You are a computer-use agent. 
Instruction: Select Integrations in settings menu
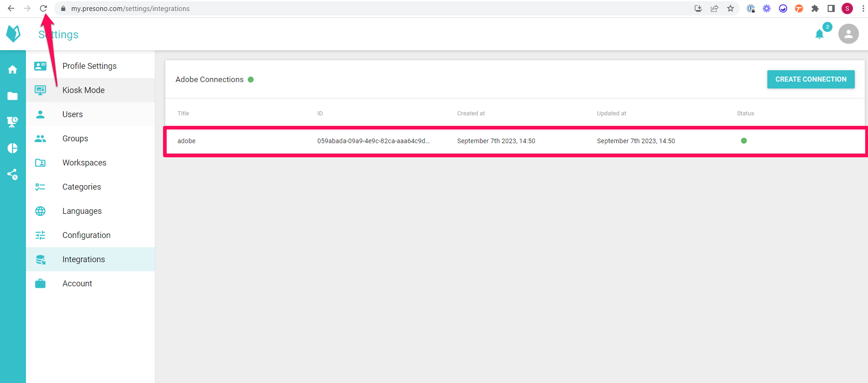90,259
